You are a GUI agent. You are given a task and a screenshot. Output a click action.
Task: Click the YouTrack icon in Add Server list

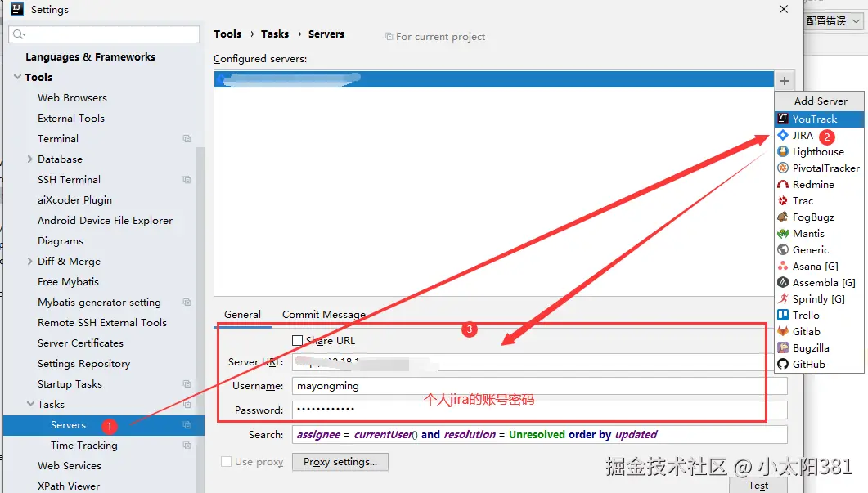click(x=783, y=119)
